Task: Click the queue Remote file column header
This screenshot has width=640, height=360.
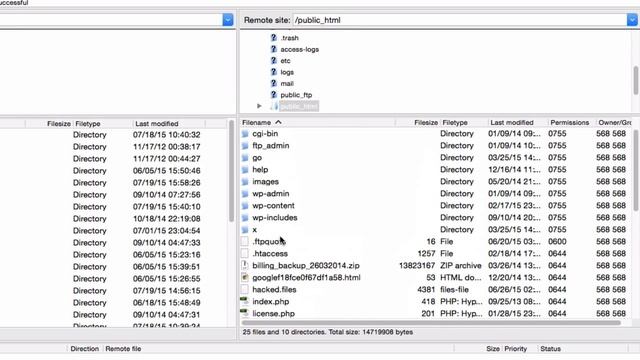Action: tap(123, 349)
